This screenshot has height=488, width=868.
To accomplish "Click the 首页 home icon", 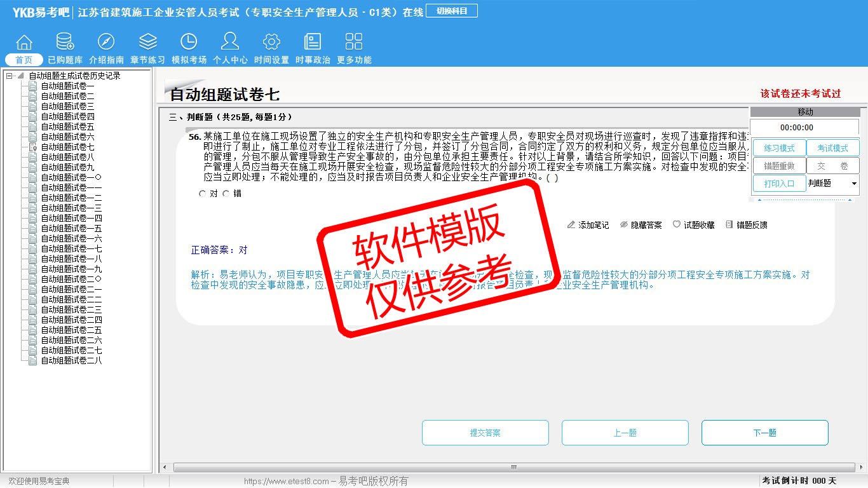I will [24, 43].
